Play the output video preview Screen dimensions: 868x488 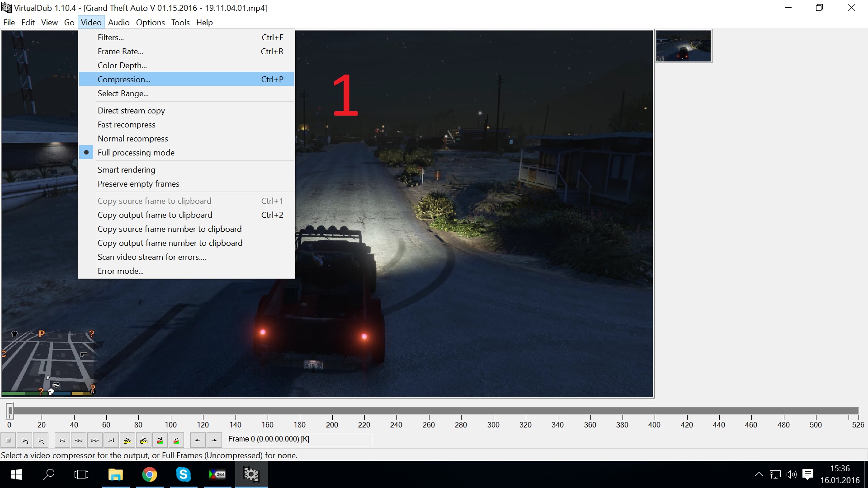(41, 440)
